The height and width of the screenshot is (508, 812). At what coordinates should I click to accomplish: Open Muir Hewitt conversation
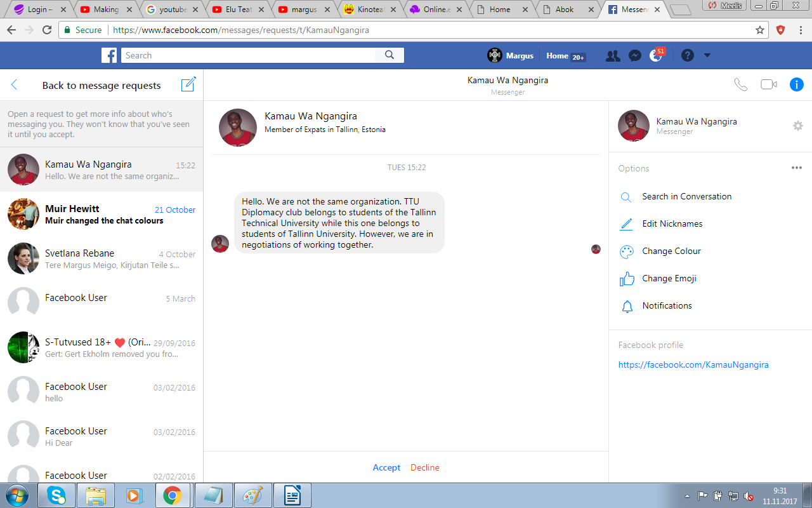[101, 214]
